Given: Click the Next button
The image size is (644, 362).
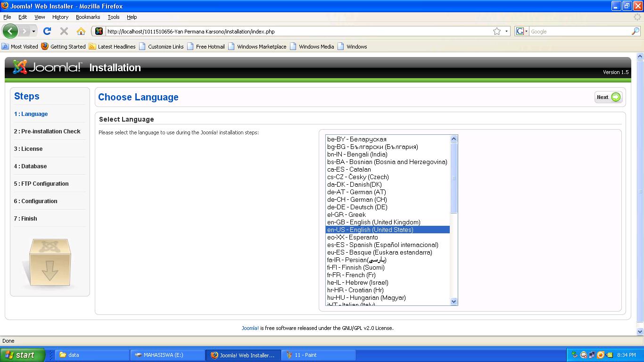Looking at the screenshot, I should pyautogui.click(x=609, y=97).
